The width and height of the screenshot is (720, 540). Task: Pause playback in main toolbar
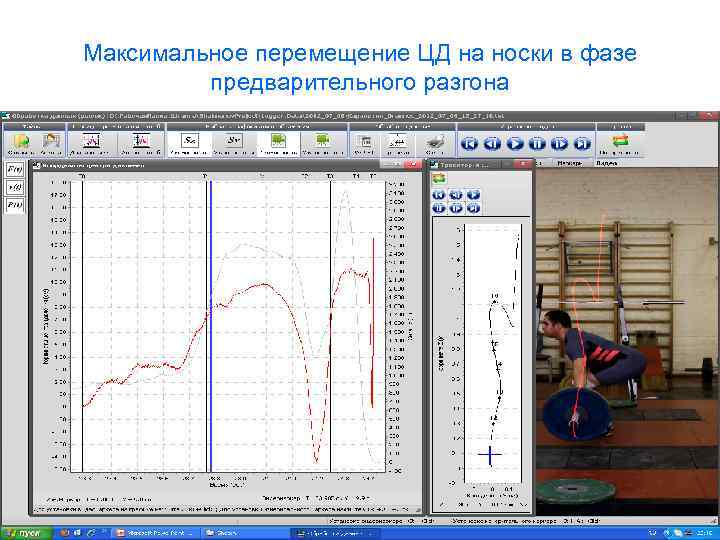[x=537, y=144]
